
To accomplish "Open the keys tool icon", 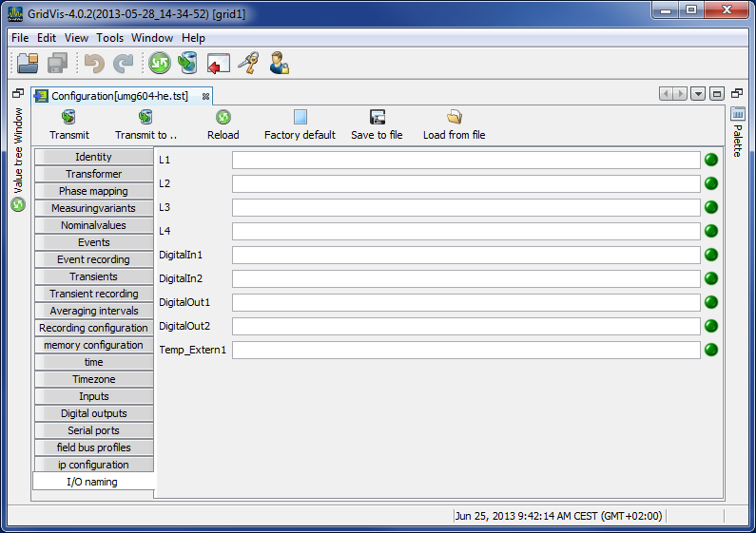I will click(248, 63).
